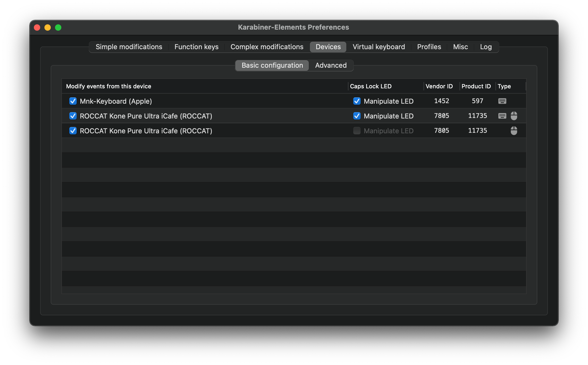
Task: Toggle grayed-out Manipulate LED for ROCCAT row 3
Action: tap(357, 131)
